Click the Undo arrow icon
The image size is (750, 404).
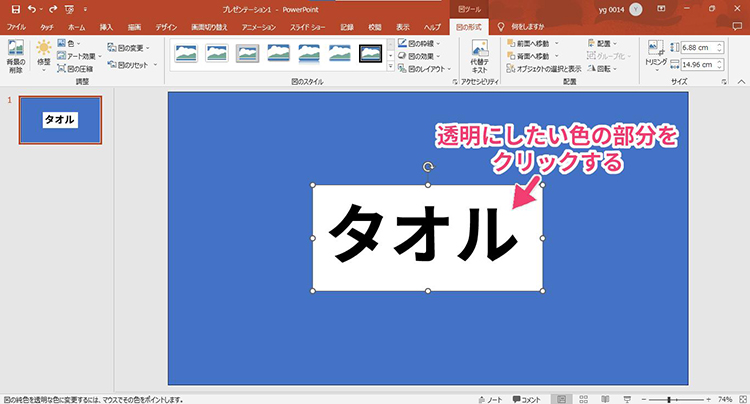click(x=33, y=8)
